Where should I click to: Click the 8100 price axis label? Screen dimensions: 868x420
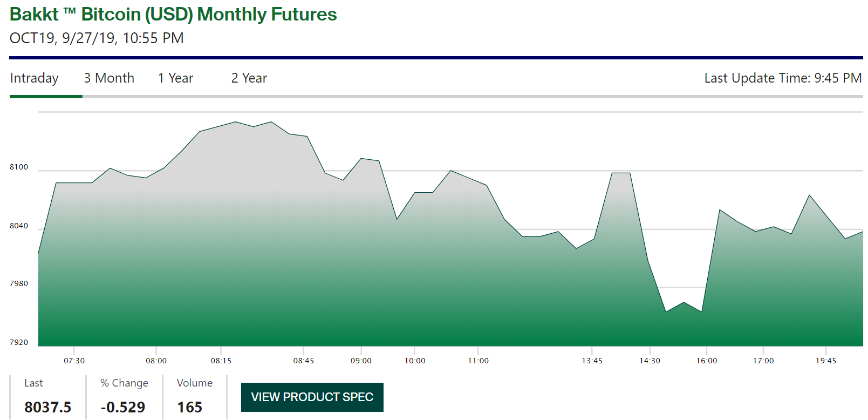[x=19, y=167]
